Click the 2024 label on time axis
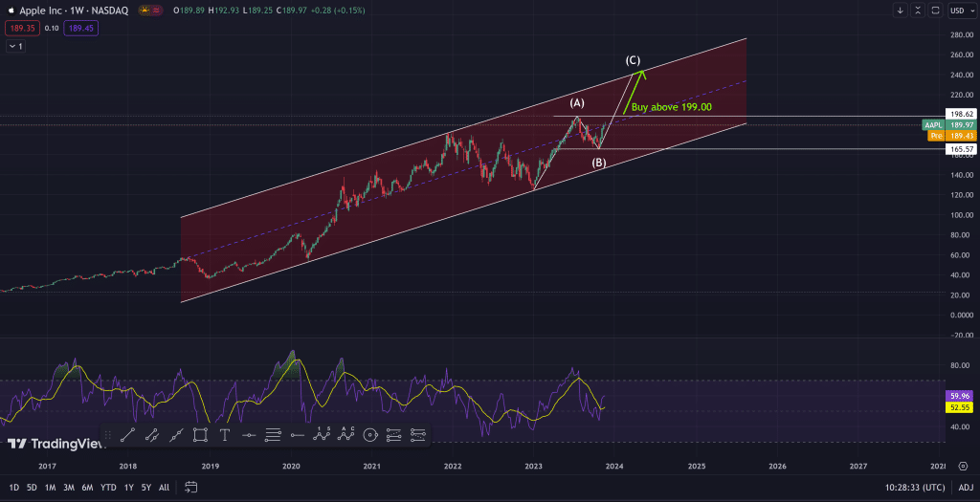 click(x=614, y=467)
